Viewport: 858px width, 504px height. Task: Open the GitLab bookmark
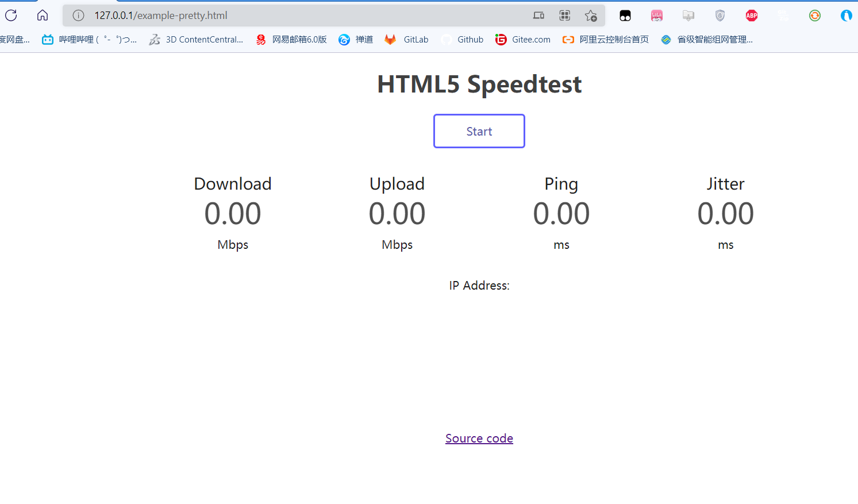click(x=407, y=39)
